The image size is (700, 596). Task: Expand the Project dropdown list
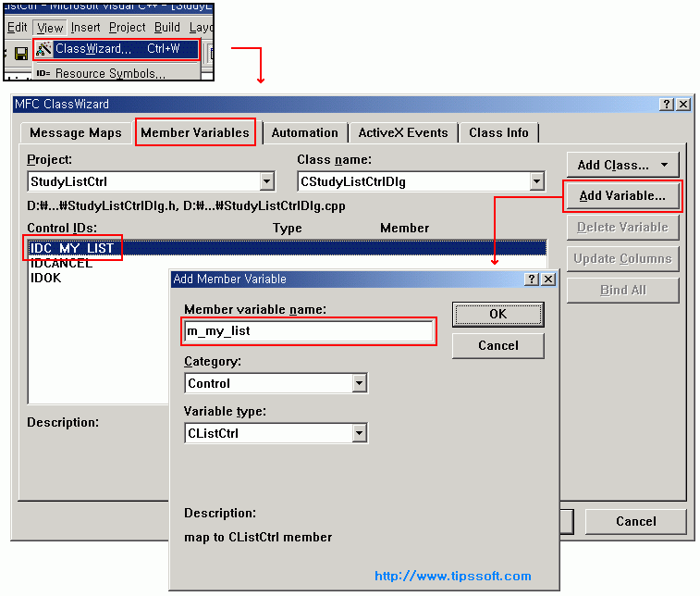point(266,182)
